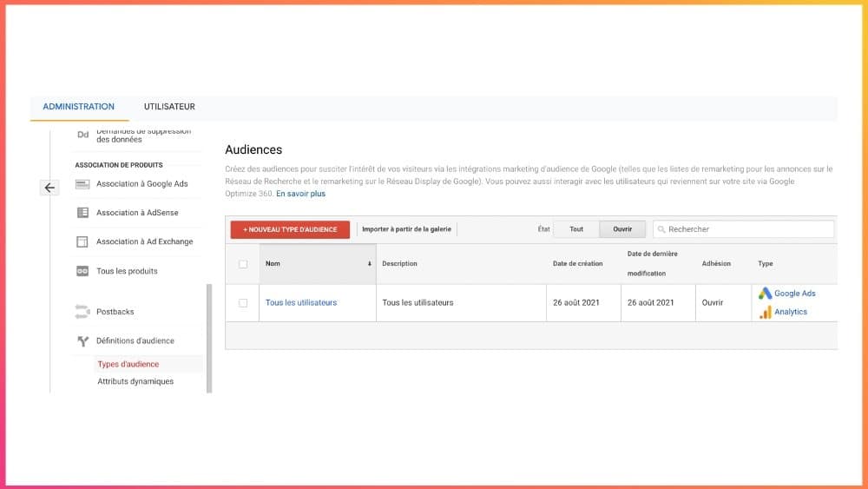
Task: Open the Analytics type link
Action: click(x=791, y=312)
